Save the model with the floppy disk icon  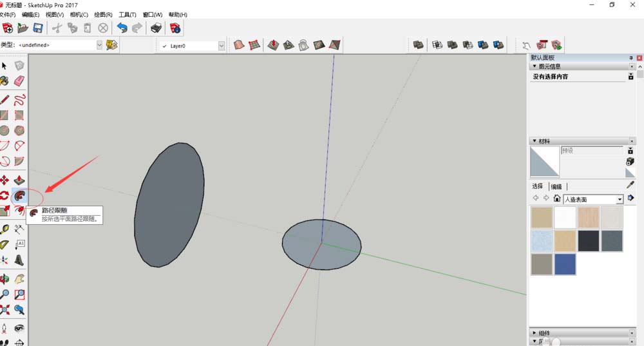coord(38,28)
